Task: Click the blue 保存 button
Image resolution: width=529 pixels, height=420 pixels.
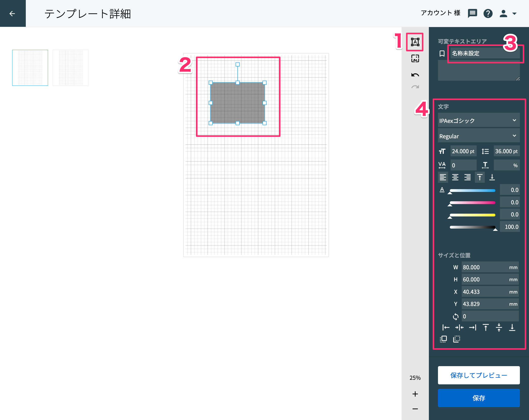Action: click(x=479, y=398)
